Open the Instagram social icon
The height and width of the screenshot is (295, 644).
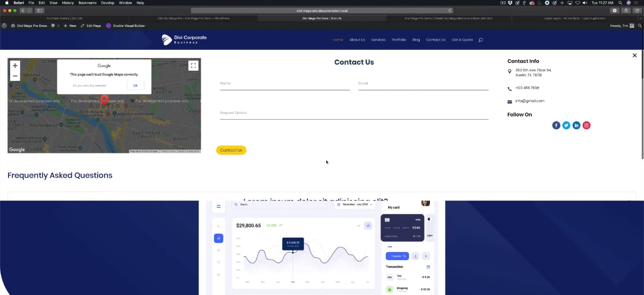pos(587,126)
